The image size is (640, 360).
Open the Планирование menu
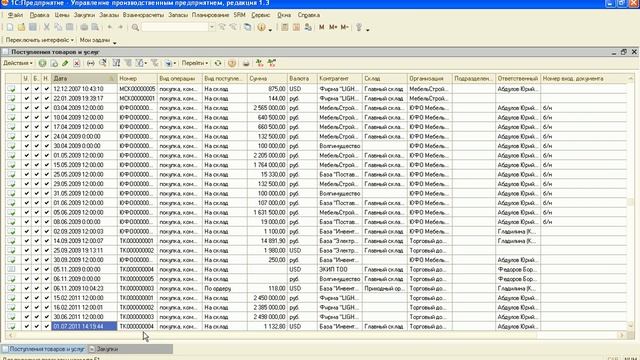(210, 15)
